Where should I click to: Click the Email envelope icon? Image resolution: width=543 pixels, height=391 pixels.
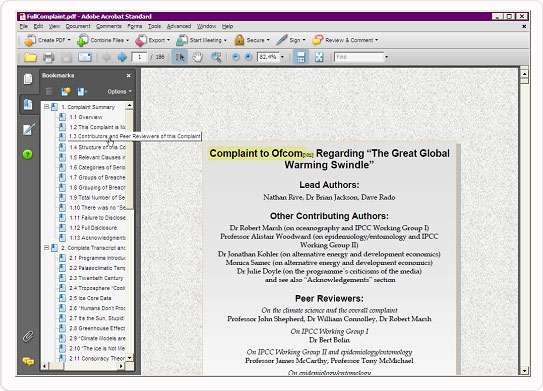pos(85,57)
